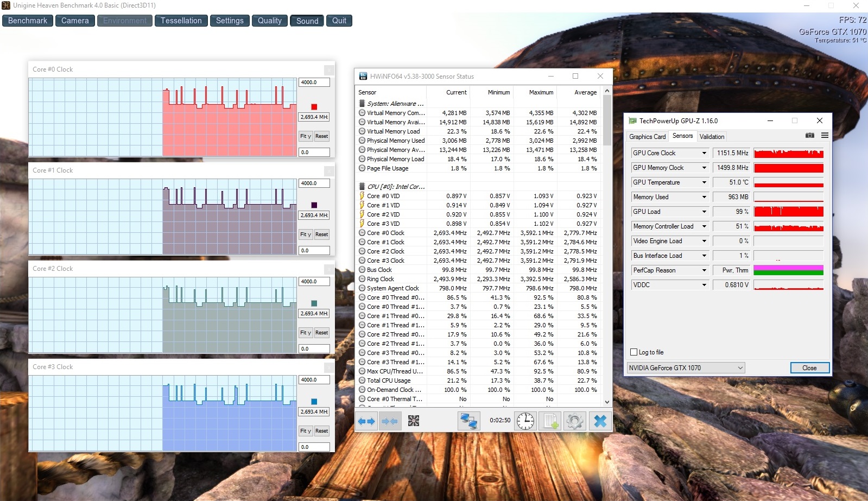Click Page File Usage sensor icon
Viewport: 868px width, 501px height.
tap(362, 168)
